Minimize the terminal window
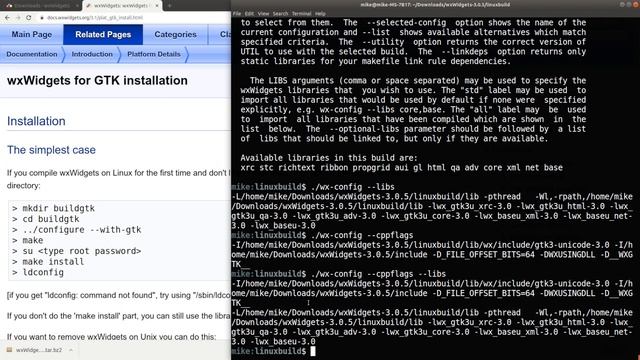 point(622,4)
